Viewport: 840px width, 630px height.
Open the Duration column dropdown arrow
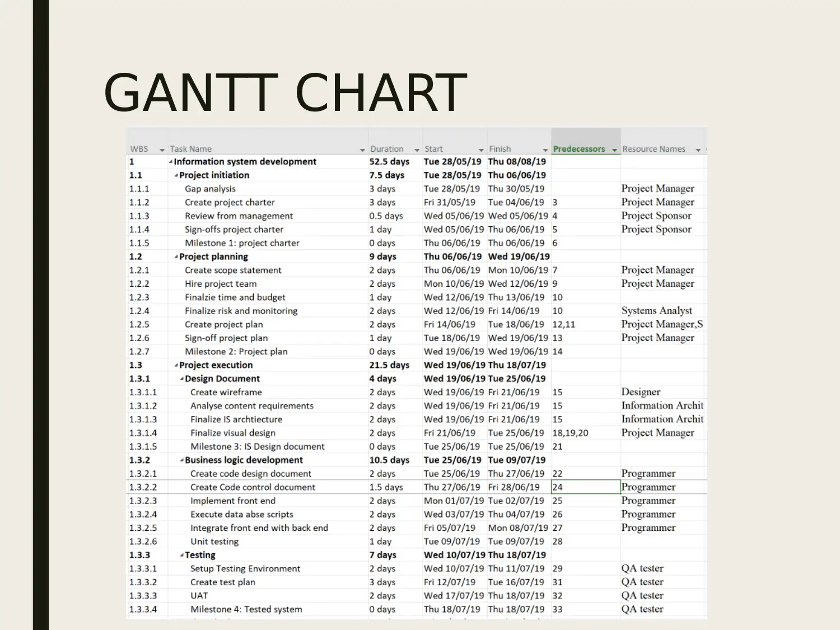(x=417, y=150)
